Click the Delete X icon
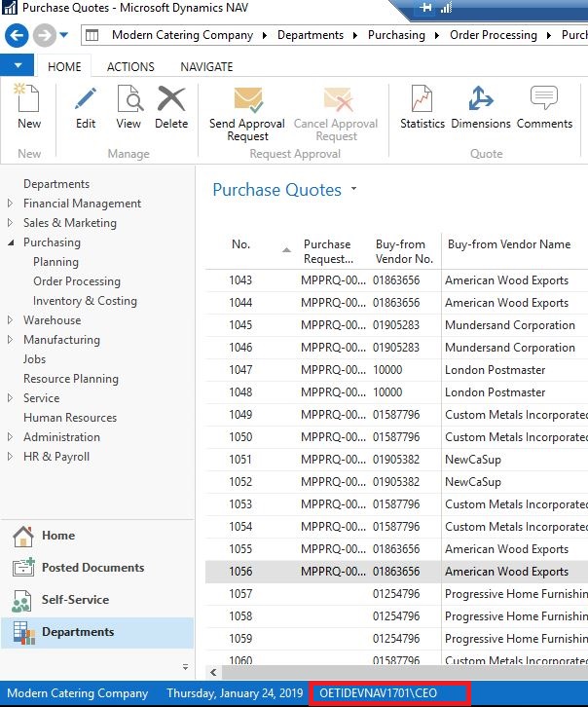588x707 pixels. tap(171, 98)
